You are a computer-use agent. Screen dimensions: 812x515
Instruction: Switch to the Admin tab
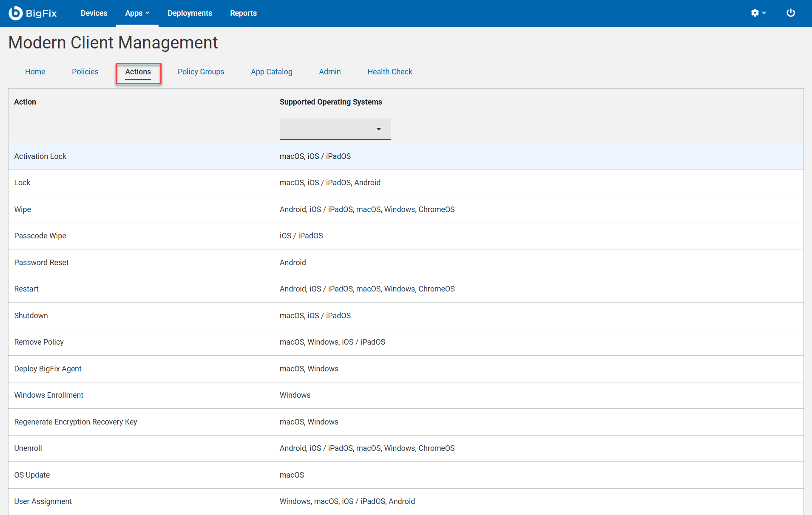[329, 72]
